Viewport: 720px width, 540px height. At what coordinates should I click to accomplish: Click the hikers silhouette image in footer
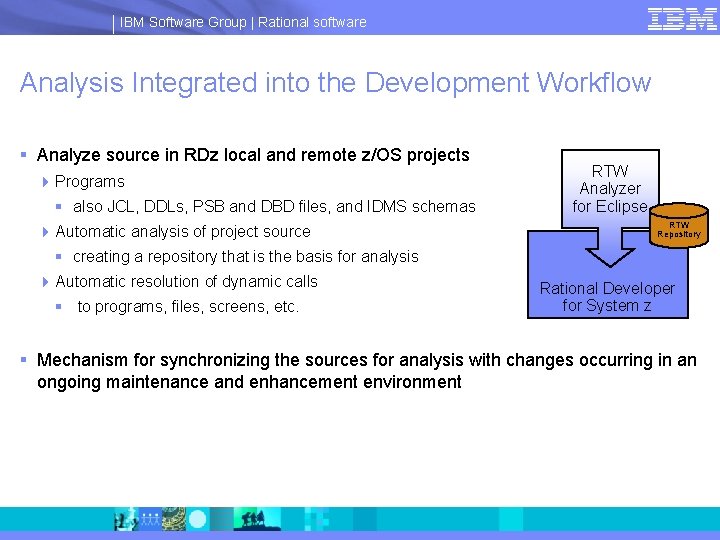click(x=256, y=519)
